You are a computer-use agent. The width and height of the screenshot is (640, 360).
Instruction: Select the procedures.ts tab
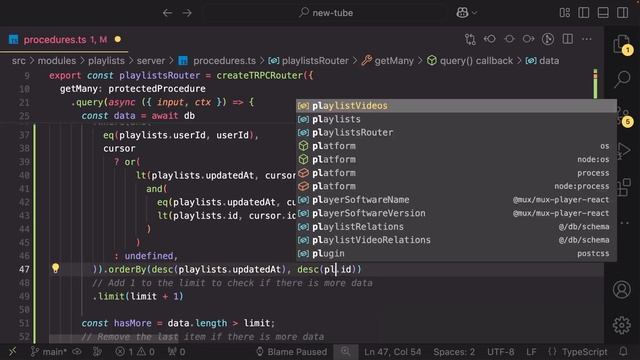coord(64,40)
